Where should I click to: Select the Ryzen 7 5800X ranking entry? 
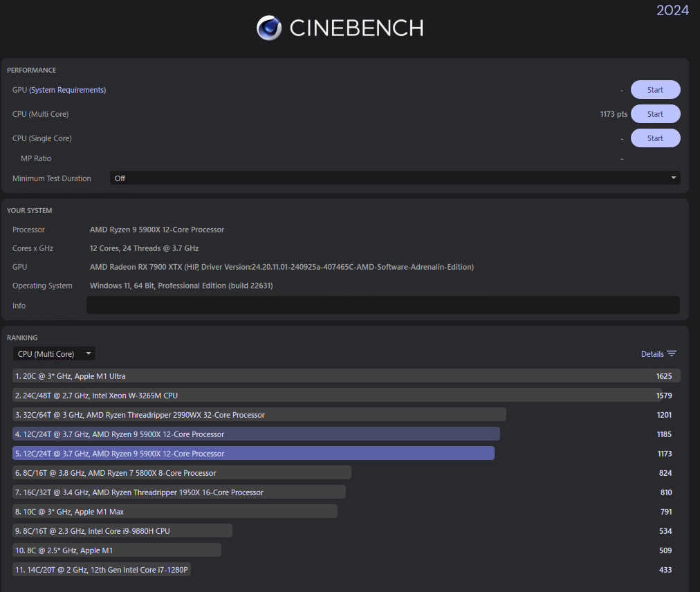182,473
